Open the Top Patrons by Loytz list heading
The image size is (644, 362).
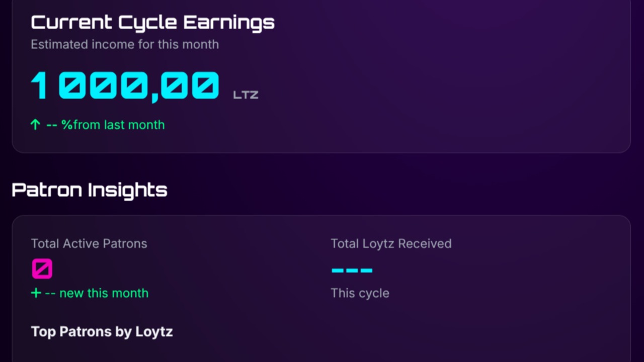[x=102, y=332]
